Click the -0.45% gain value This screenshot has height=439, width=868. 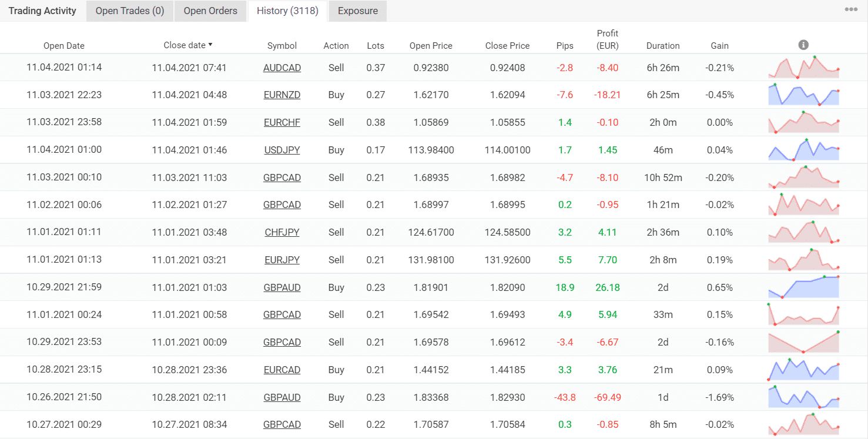pyautogui.click(x=719, y=95)
